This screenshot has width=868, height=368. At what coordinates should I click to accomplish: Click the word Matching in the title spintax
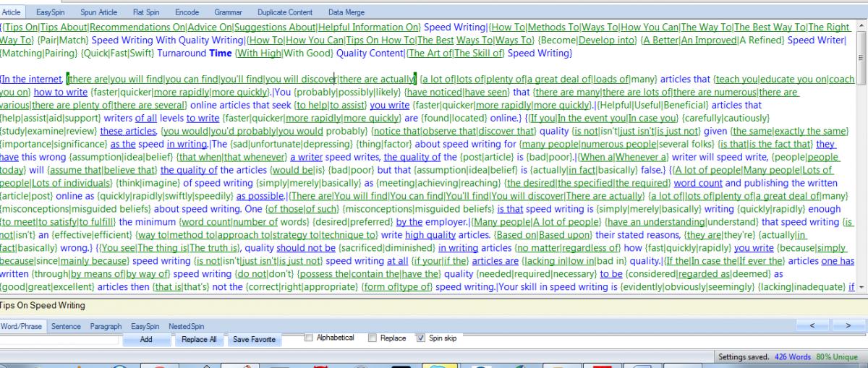(22, 54)
